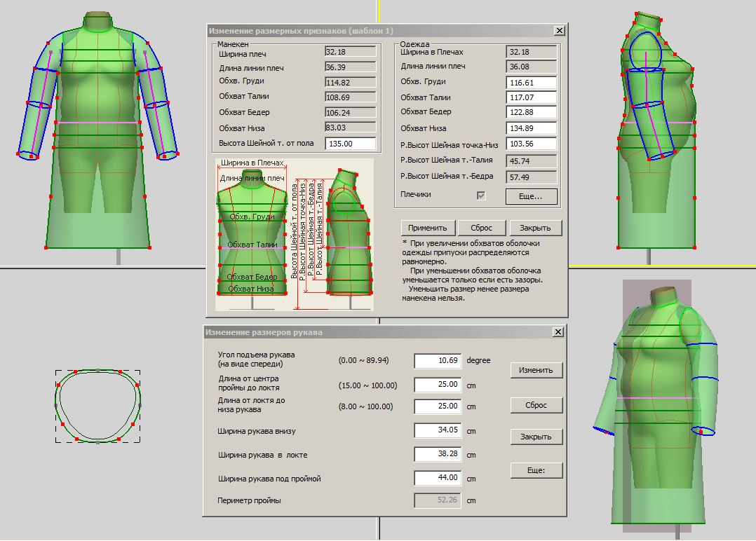The image size is (756, 541).
Task: Select mannequin Обхв. Груди field 114.82
Action: pos(350,83)
